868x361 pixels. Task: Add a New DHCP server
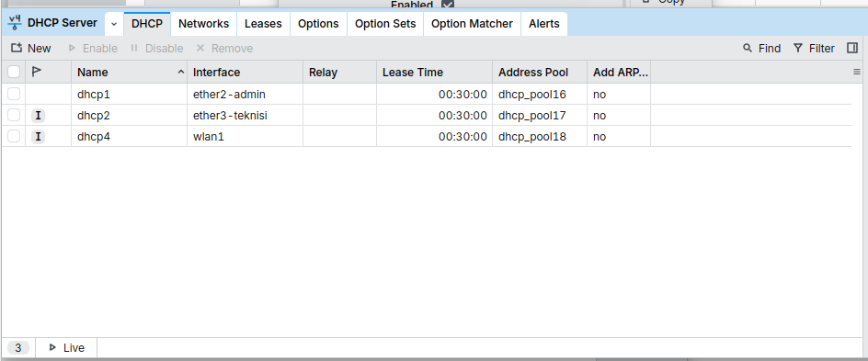[31, 48]
